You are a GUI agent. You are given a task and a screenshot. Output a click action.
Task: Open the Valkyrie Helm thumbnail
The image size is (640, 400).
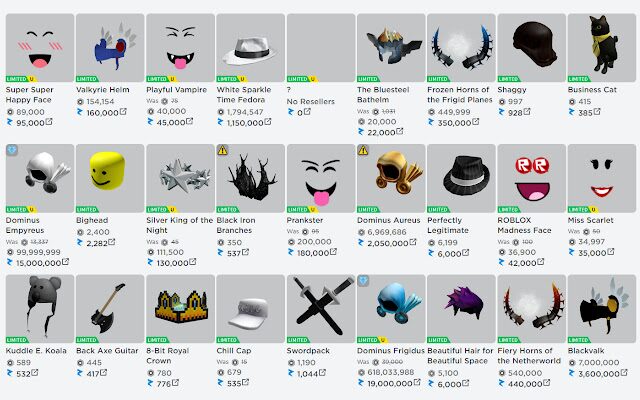point(110,48)
